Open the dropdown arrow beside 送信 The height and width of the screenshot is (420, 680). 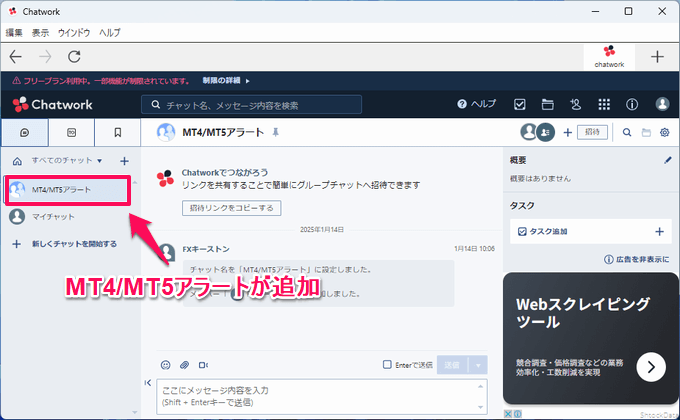click(478, 365)
